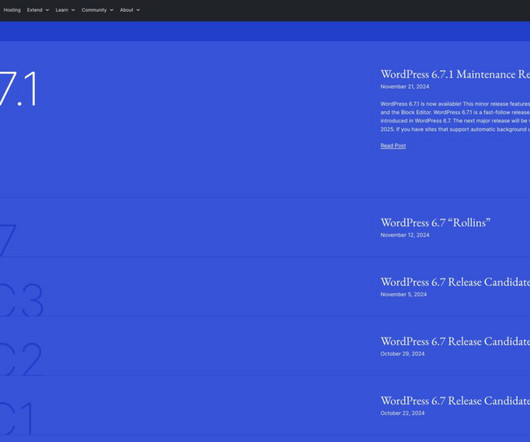This screenshot has height=442, width=530.
Task: Expand the chevron next to Community
Action: (112, 10)
